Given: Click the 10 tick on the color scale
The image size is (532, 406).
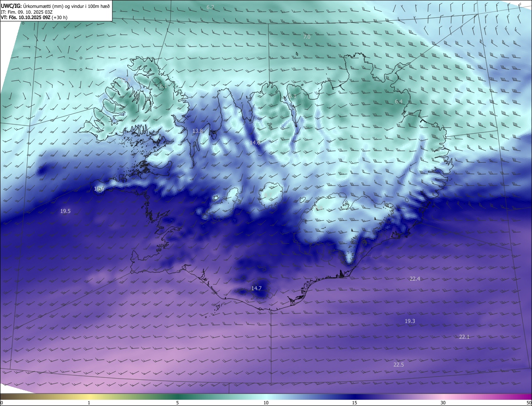Looking at the screenshot, I should pos(266,403).
